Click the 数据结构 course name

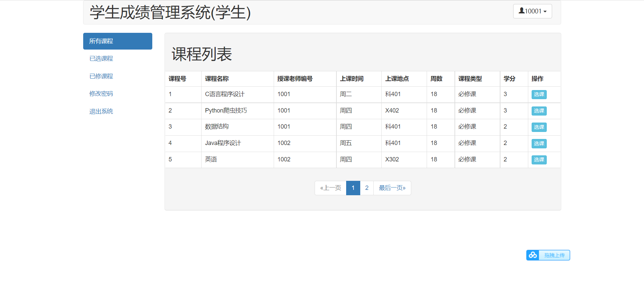pos(217,127)
